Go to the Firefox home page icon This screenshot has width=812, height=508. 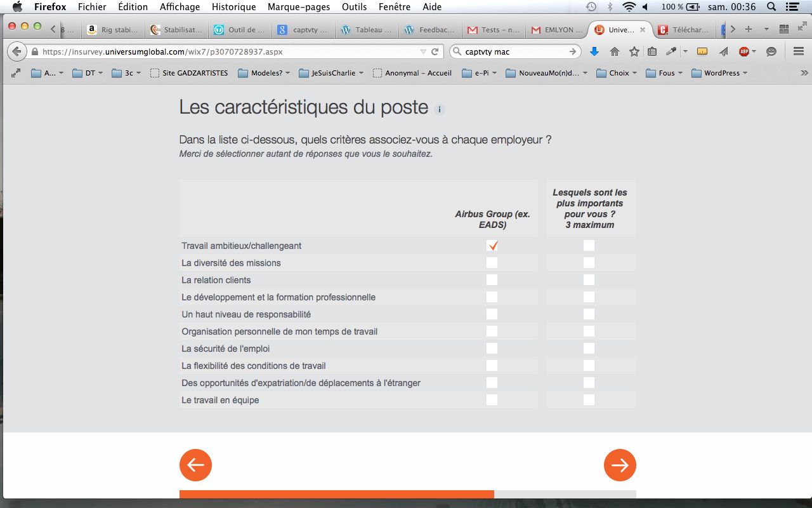click(x=614, y=51)
